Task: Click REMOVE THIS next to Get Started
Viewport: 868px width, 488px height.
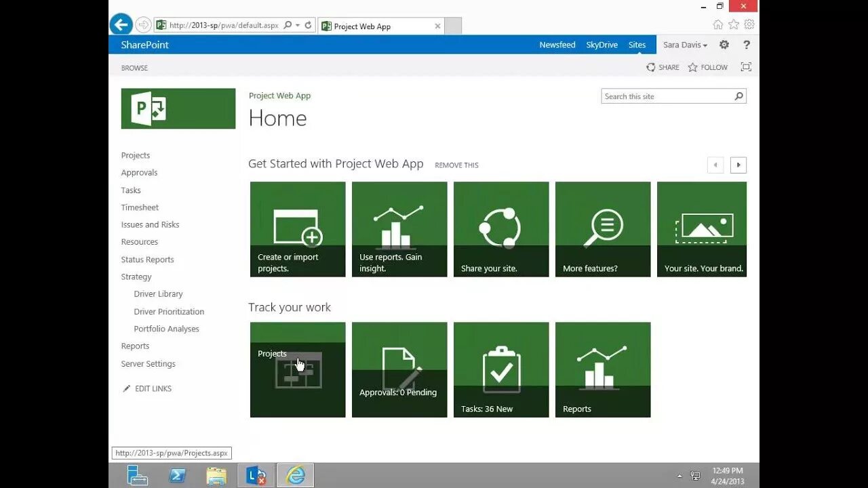Action: [x=456, y=165]
